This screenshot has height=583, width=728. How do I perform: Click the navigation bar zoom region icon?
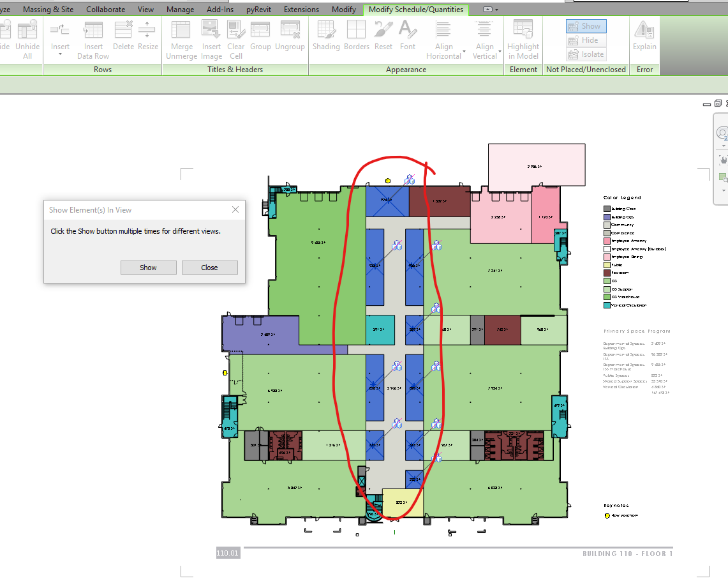click(724, 177)
